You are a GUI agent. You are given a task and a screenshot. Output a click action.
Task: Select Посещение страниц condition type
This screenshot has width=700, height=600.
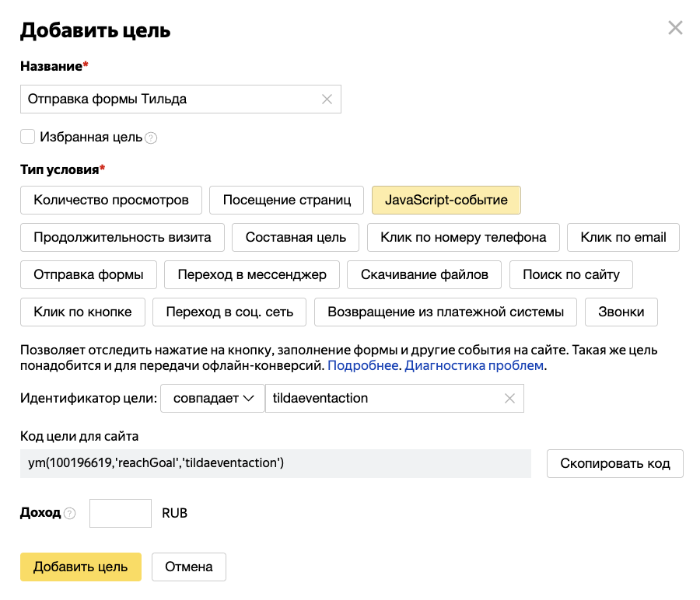click(285, 200)
